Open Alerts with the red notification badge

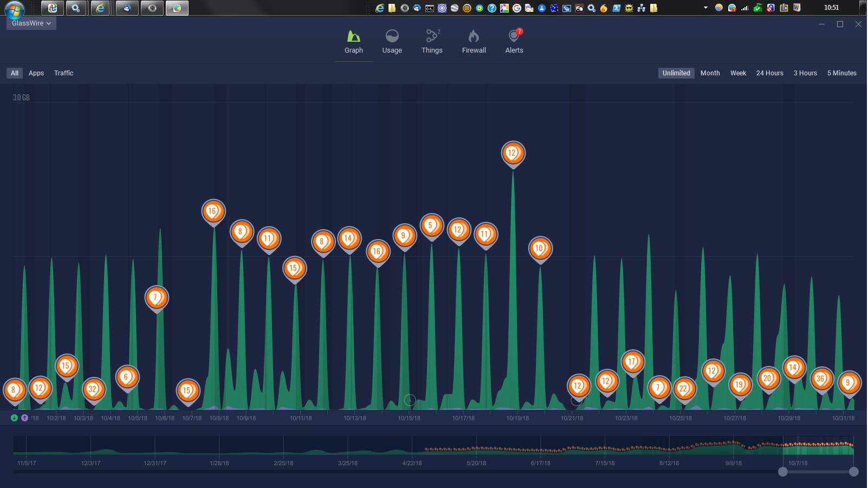coord(514,36)
